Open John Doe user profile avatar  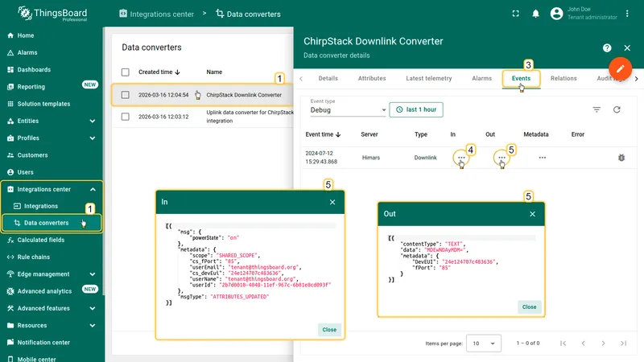point(556,14)
